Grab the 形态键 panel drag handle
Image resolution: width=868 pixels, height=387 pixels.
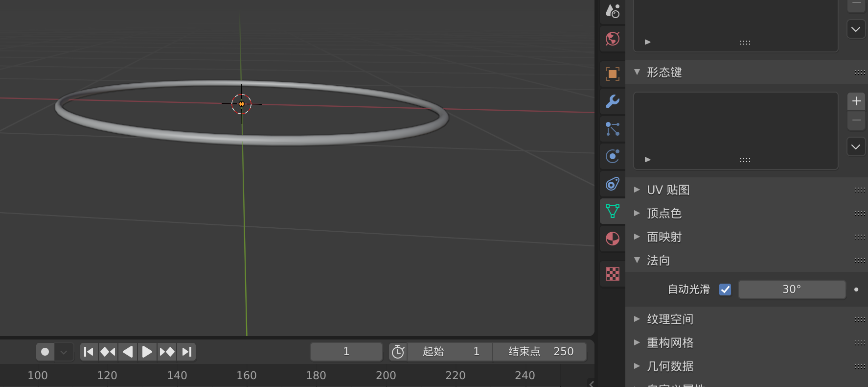pyautogui.click(x=860, y=73)
